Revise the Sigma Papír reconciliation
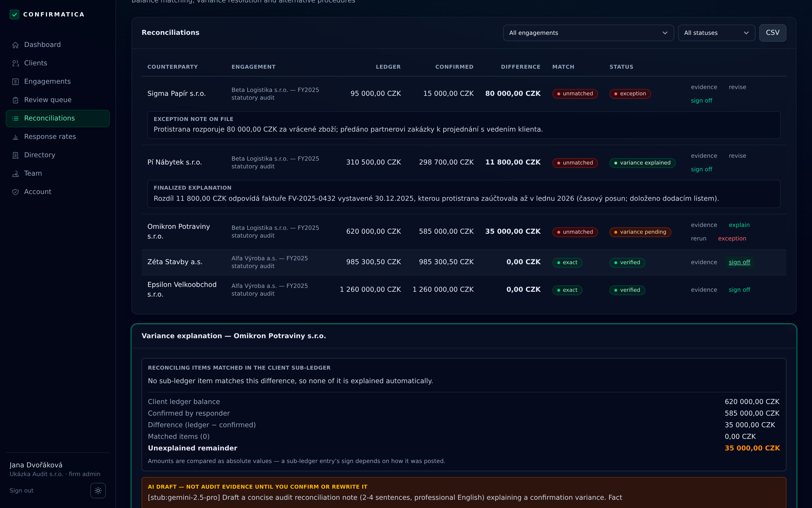Image resolution: width=812 pixels, height=508 pixels. click(737, 87)
